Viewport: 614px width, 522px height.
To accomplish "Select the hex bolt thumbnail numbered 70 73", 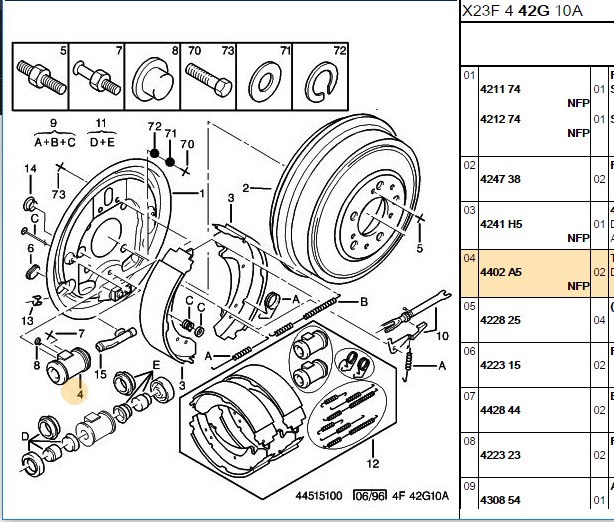I will point(208,76).
